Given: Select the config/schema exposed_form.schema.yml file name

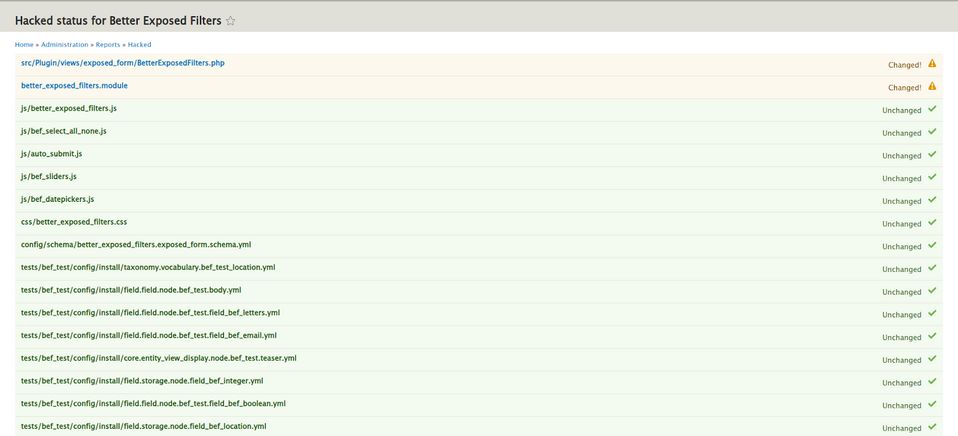Looking at the screenshot, I should point(136,244).
